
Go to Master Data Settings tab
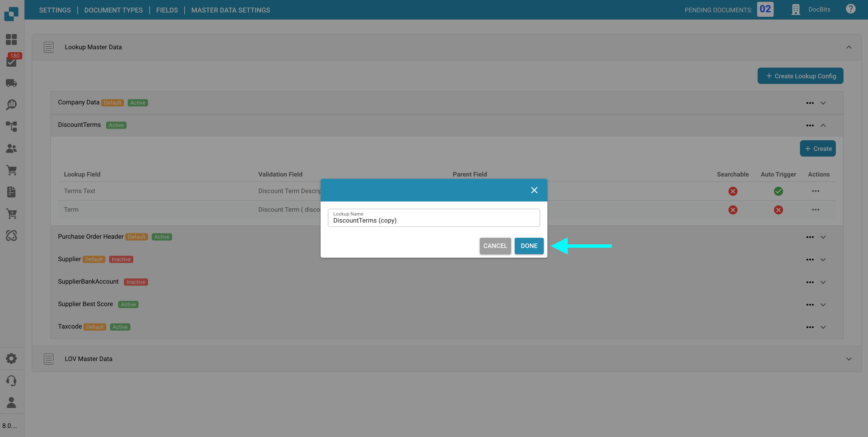pos(230,10)
